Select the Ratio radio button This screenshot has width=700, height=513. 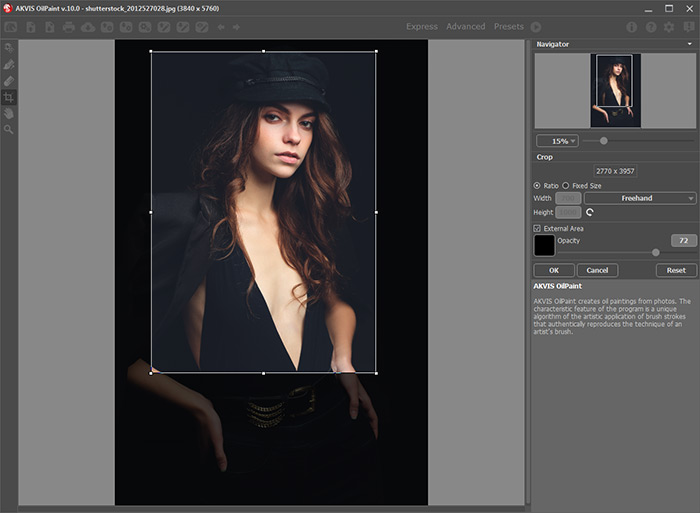(537, 186)
